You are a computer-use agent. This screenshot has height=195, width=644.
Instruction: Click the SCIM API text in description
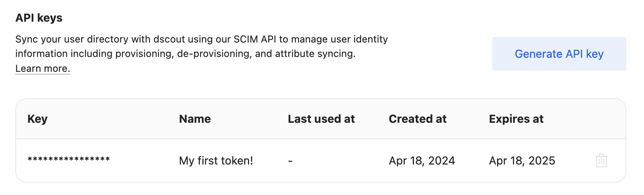pyautogui.click(x=255, y=39)
